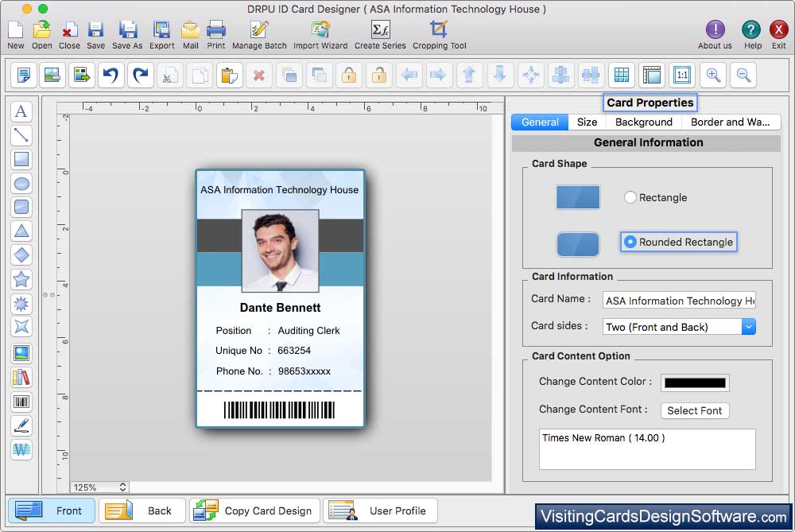
Task: Click the black Change Content Color swatch
Action: 695,383
